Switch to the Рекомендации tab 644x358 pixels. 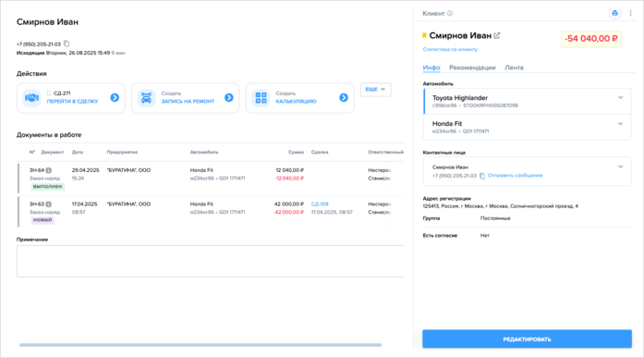(472, 68)
